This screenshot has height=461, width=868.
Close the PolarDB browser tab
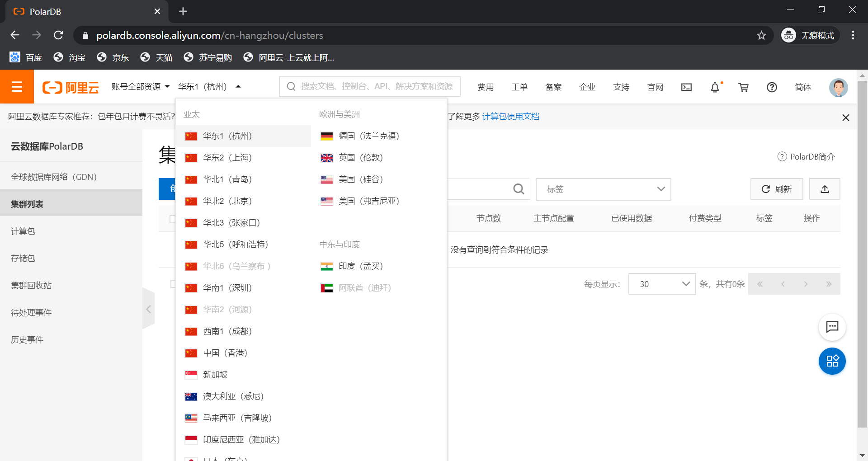pos(157,11)
